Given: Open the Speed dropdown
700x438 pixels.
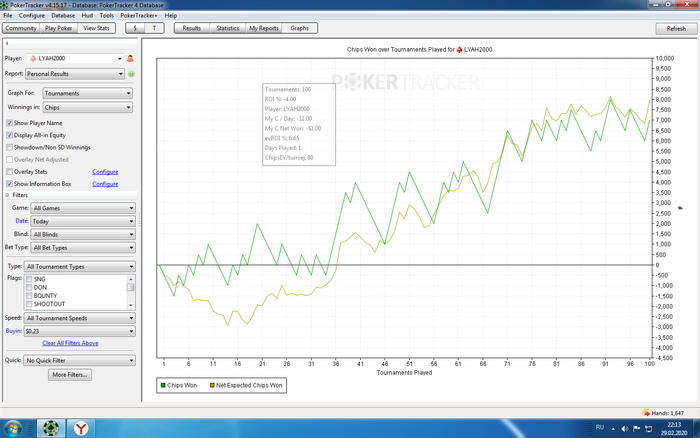Looking at the screenshot, I should [80, 318].
